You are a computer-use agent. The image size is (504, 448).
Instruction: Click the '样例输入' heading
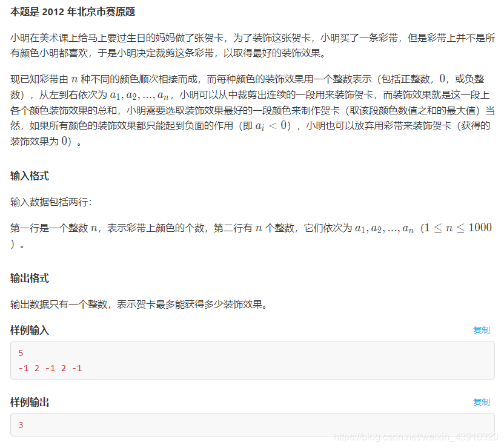(x=30, y=330)
